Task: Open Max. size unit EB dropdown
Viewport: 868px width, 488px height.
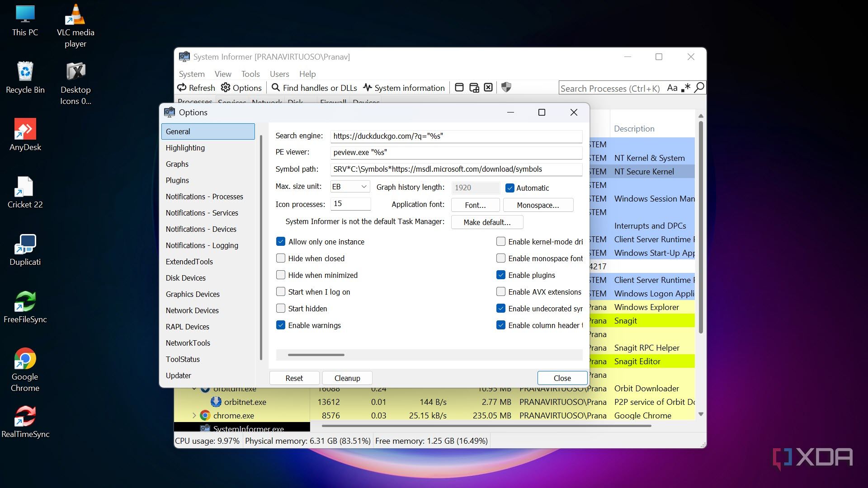Action: tap(350, 187)
